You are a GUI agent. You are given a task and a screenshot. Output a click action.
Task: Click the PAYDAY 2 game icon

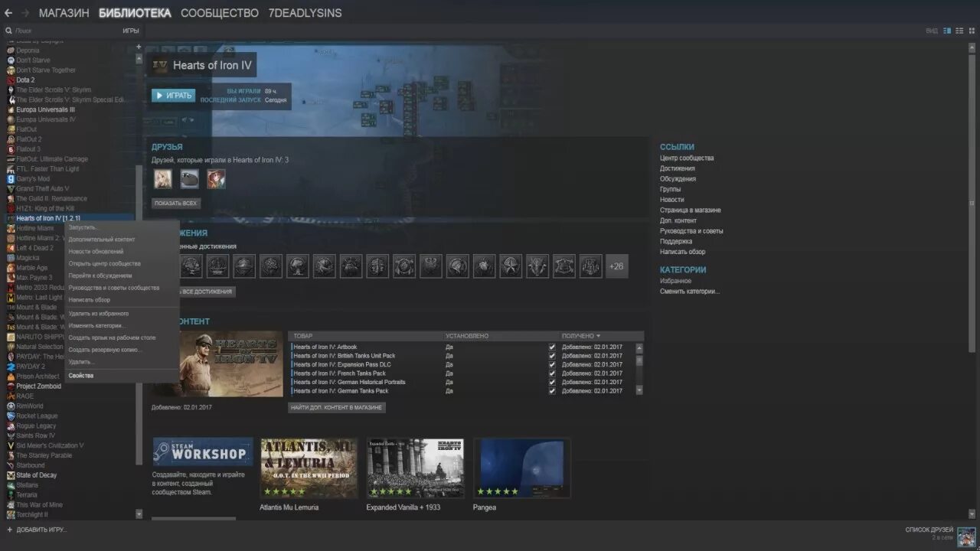pos(11,367)
